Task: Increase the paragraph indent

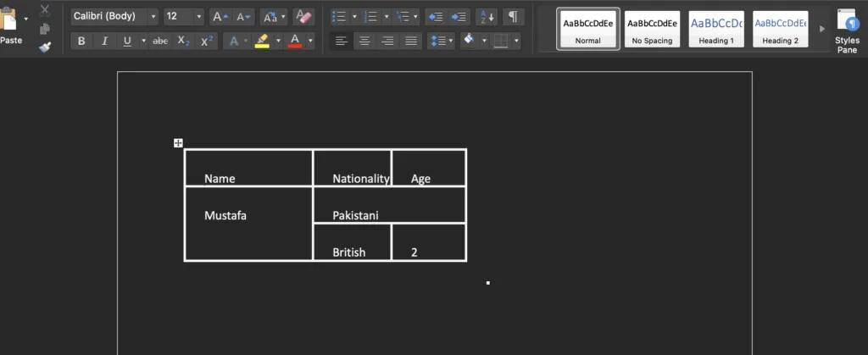Action: pyautogui.click(x=459, y=16)
